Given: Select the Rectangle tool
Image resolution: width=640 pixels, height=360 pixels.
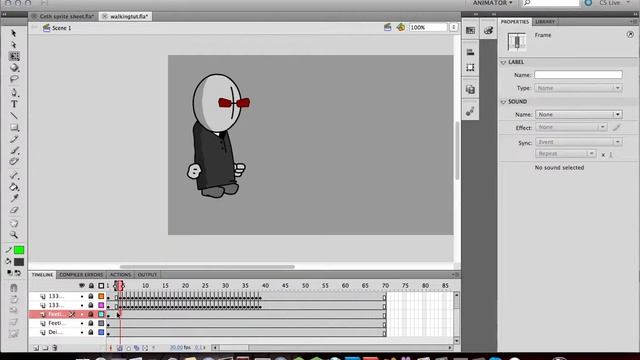Looking at the screenshot, I should click(14, 127).
